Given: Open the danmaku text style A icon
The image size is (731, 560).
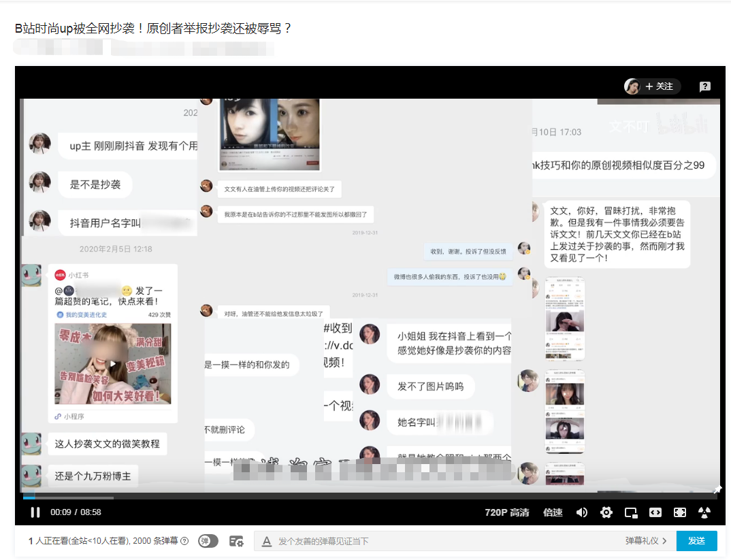Looking at the screenshot, I should 267,540.
